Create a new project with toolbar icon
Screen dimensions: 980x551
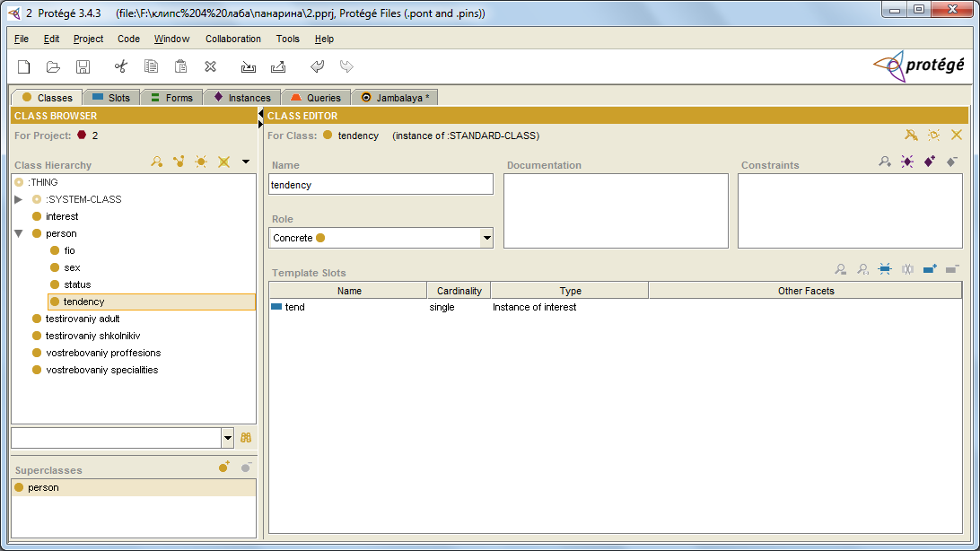coord(23,66)
